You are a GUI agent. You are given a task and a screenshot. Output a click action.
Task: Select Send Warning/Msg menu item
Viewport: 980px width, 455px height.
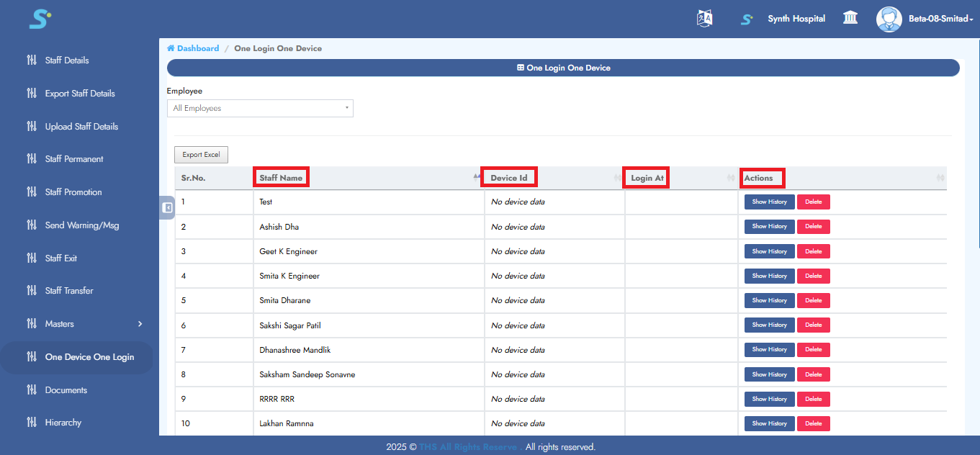point(82,225)
